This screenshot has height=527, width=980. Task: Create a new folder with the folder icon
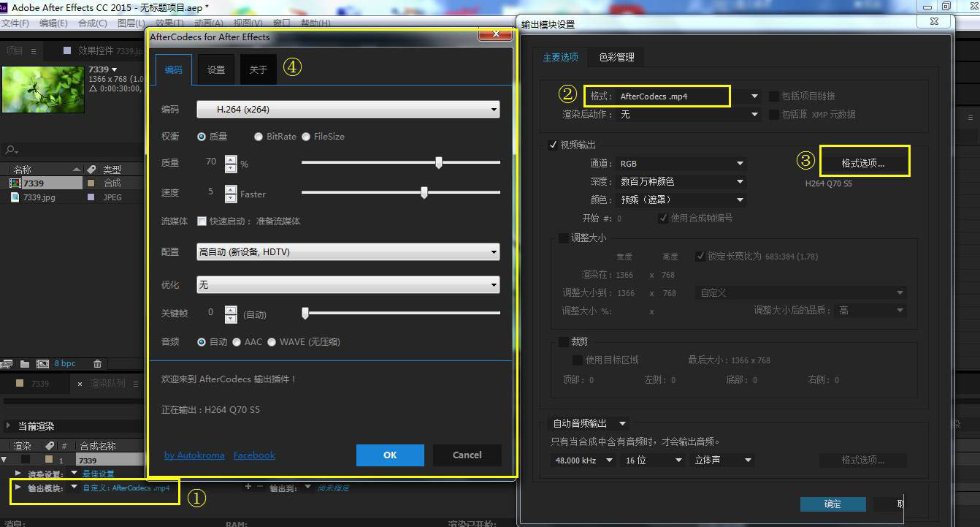click(25, 363)
